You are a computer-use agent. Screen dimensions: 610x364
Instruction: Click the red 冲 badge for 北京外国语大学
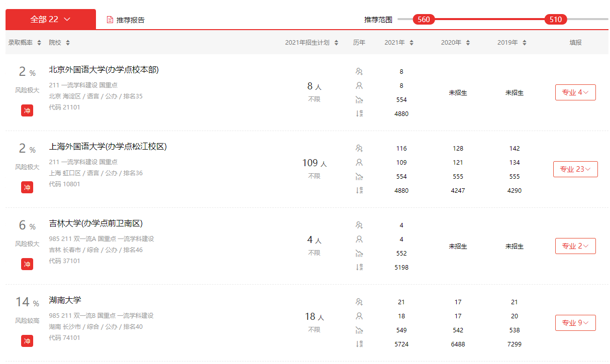pos(27,110)
